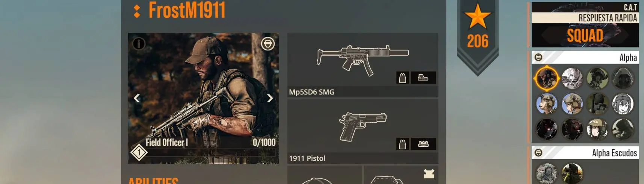
Task: Collapse the Alpha squad group
Action: [x=538, y=57]
